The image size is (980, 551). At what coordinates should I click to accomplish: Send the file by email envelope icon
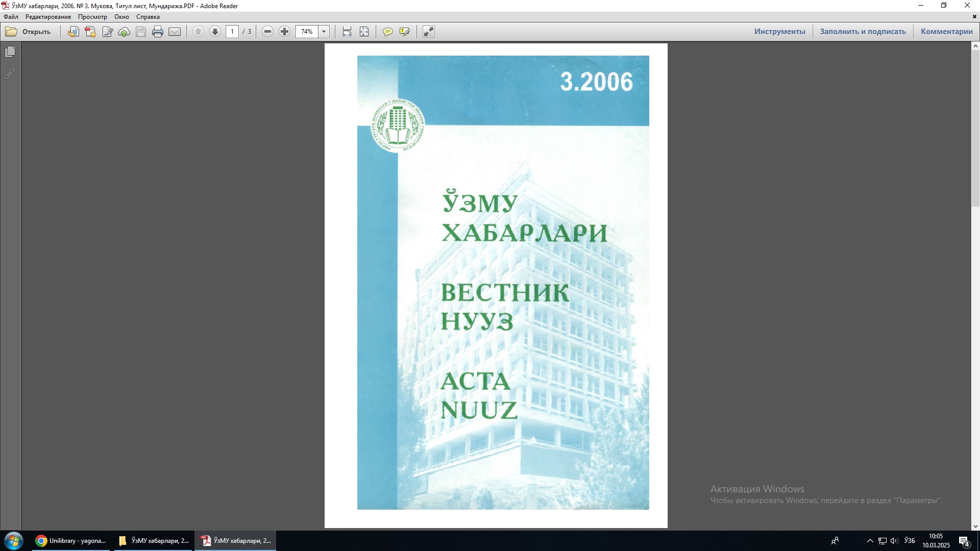(x=175, y=32)
